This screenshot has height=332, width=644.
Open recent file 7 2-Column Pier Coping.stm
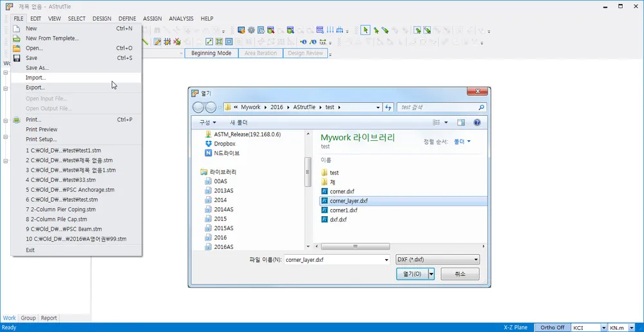pyautogui.click(x=77, y=209)
